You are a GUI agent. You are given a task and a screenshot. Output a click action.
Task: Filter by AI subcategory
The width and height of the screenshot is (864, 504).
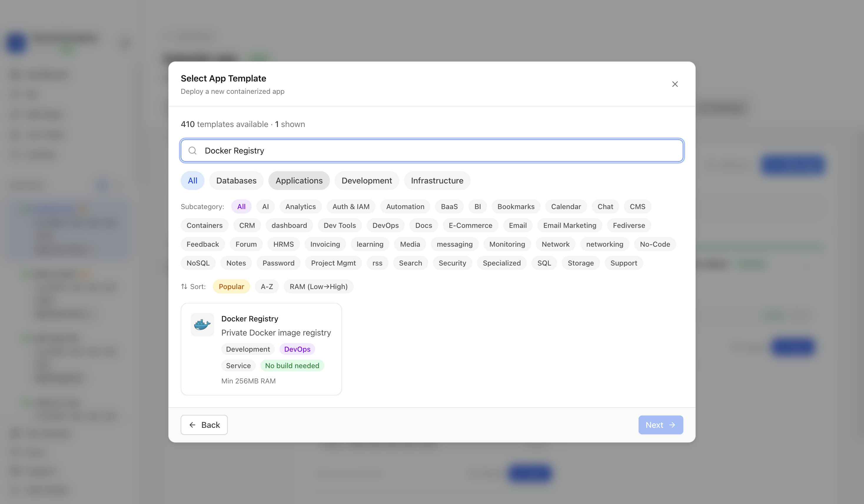point(265,207)
